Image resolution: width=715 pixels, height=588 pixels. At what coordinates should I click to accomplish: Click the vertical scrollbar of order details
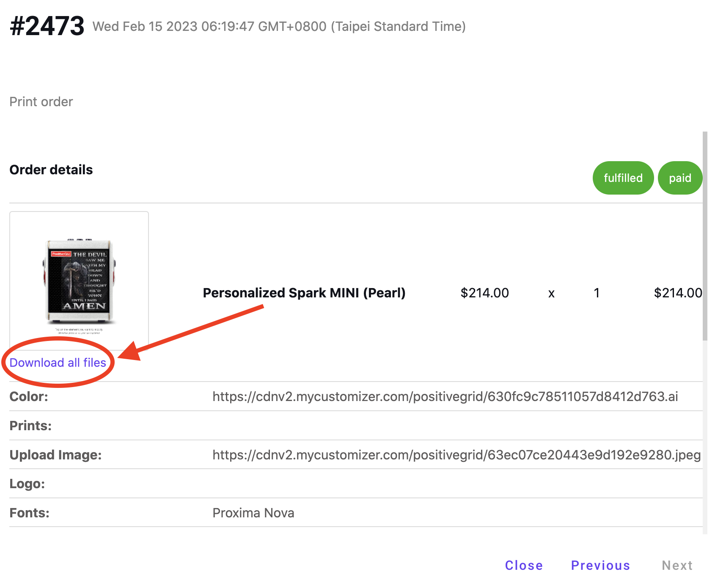(705, 236)
